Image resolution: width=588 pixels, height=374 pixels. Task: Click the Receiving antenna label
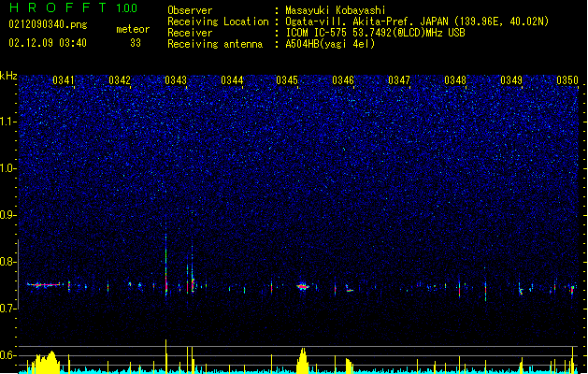pyautogui.click(x=215, y=44)
